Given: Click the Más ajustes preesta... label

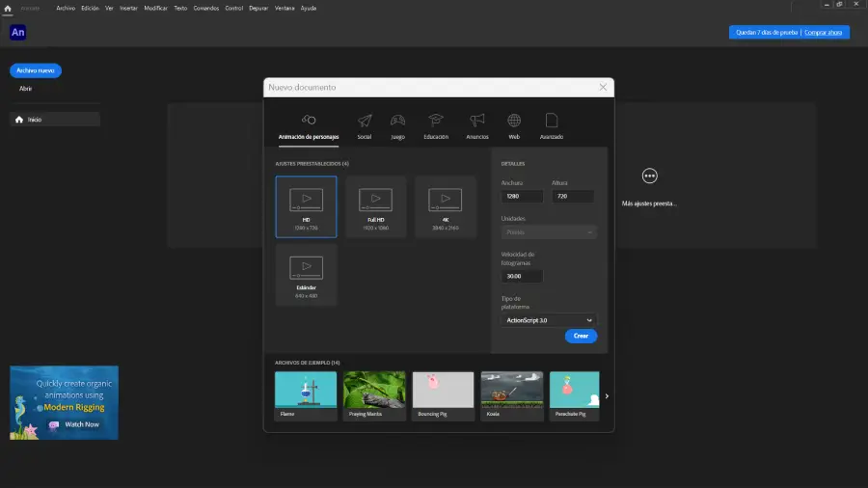Looking at the screenshot, I should [x=649, y=203].
